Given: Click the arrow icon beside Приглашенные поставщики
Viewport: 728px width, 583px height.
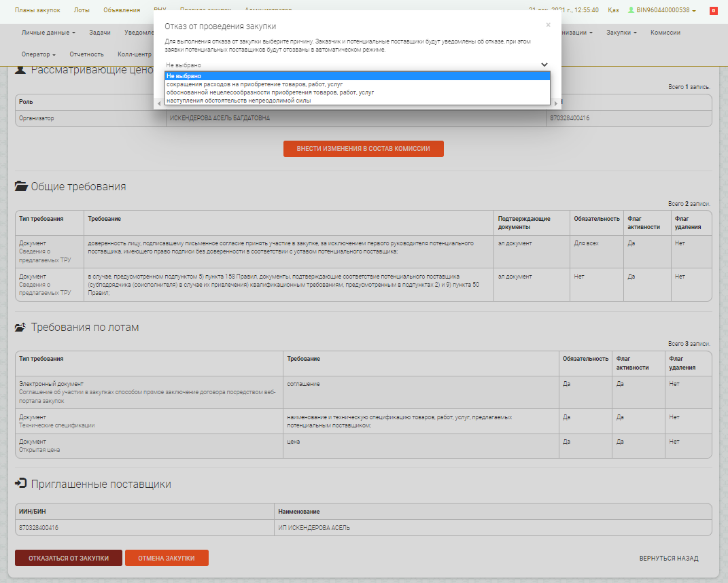Looking at the screenshot, I should (x=21, y=484).
